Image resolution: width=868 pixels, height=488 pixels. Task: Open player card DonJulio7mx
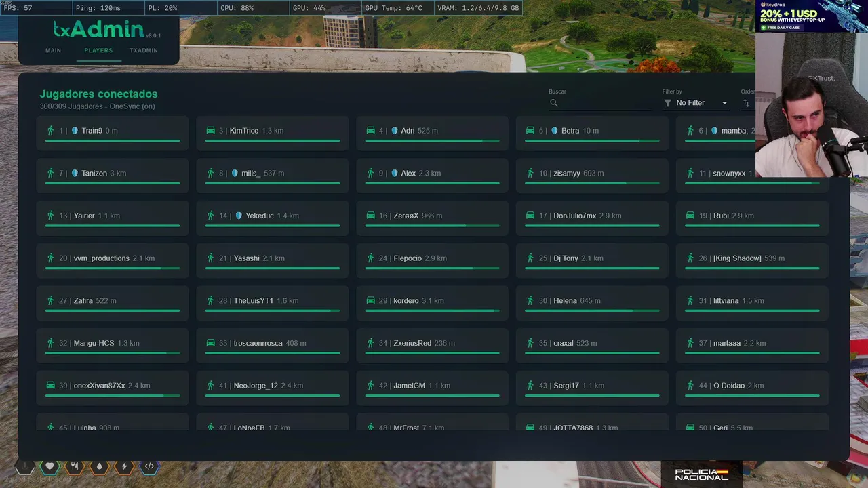point(593,218)
